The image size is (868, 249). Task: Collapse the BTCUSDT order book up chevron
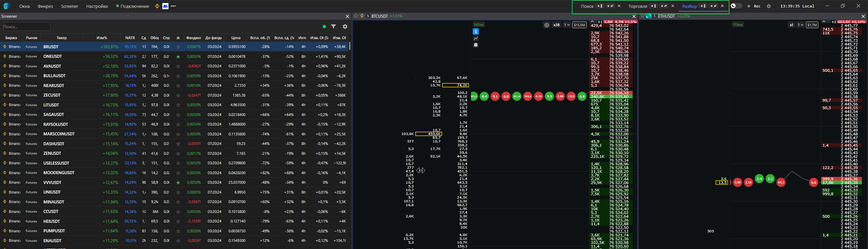tap(592, 21)
